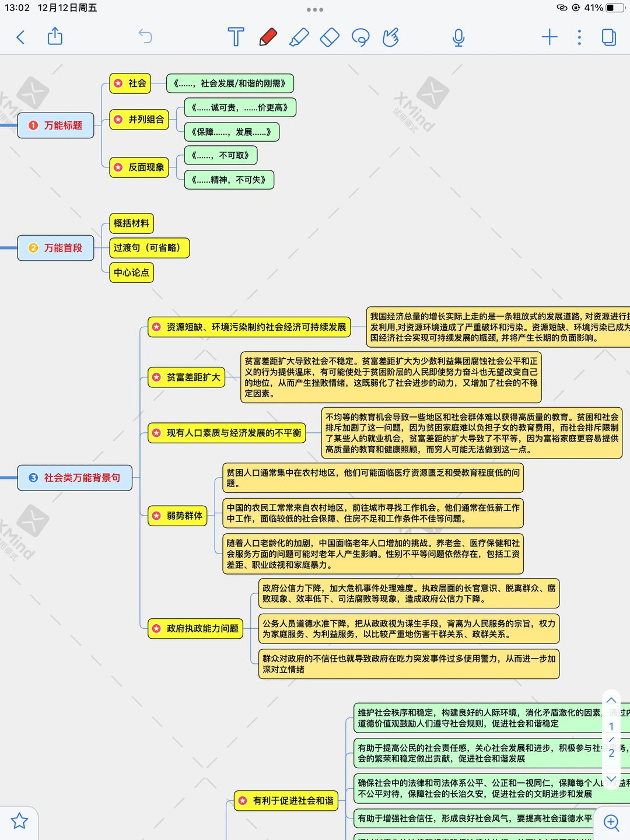Toggle the Wi-Fi status indicator

(561, 9)
